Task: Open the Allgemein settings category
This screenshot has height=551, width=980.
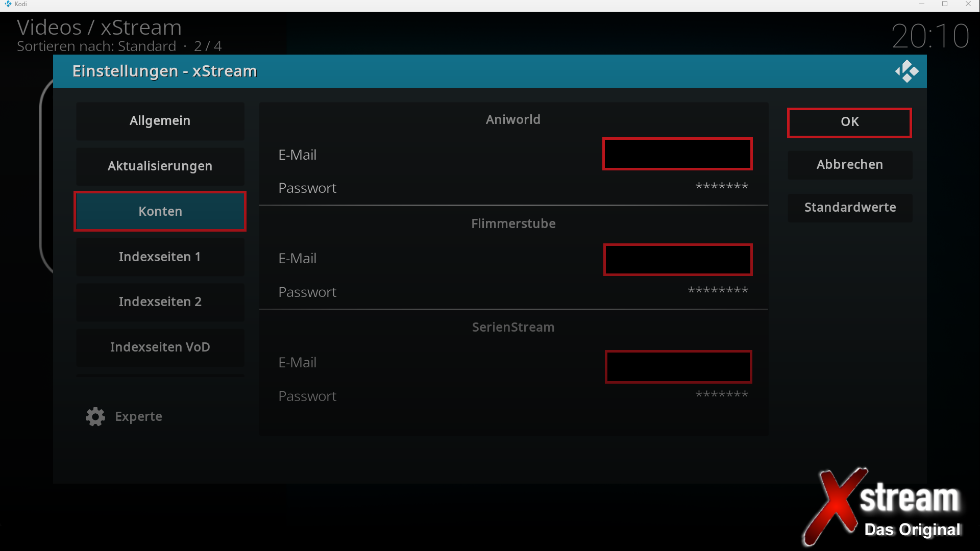Action: coord(160,121)
